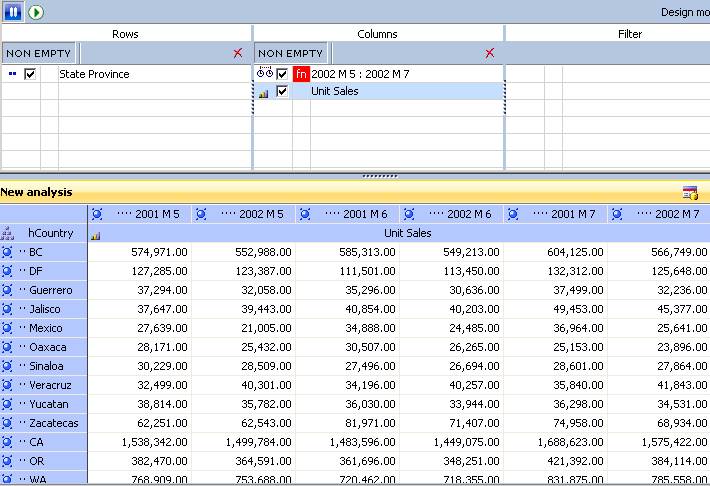Drill into the 2002 M 6 column header
710x486 pixels.
[409, 214]
